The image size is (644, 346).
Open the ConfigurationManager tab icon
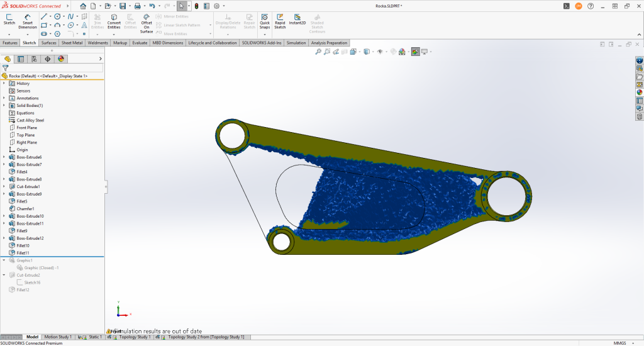[x=34, y=59]
